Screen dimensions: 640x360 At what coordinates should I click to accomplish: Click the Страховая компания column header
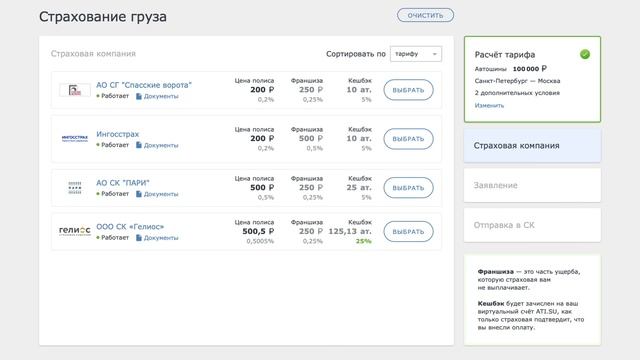[93, 53]
